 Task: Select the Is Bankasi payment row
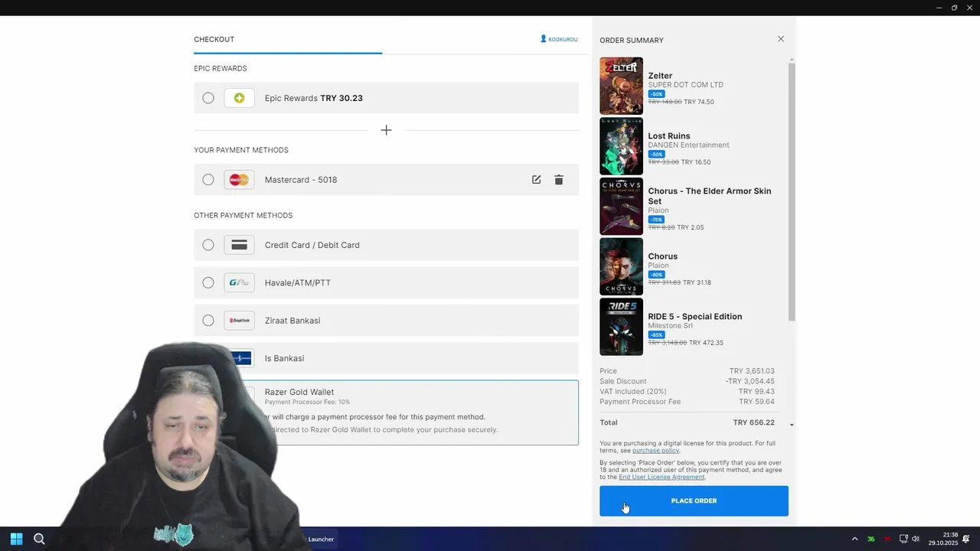[x=386, y=358]
